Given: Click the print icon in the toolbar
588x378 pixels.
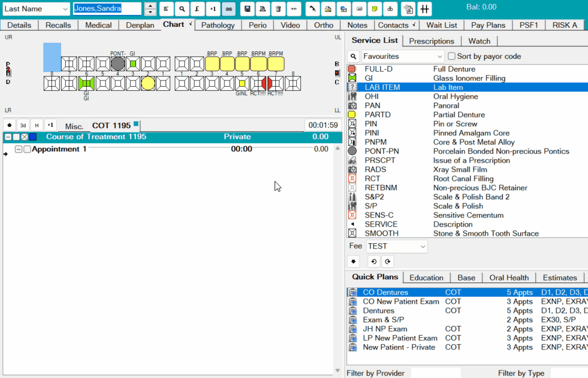Looking at the screenshot, I should [262, 9].
